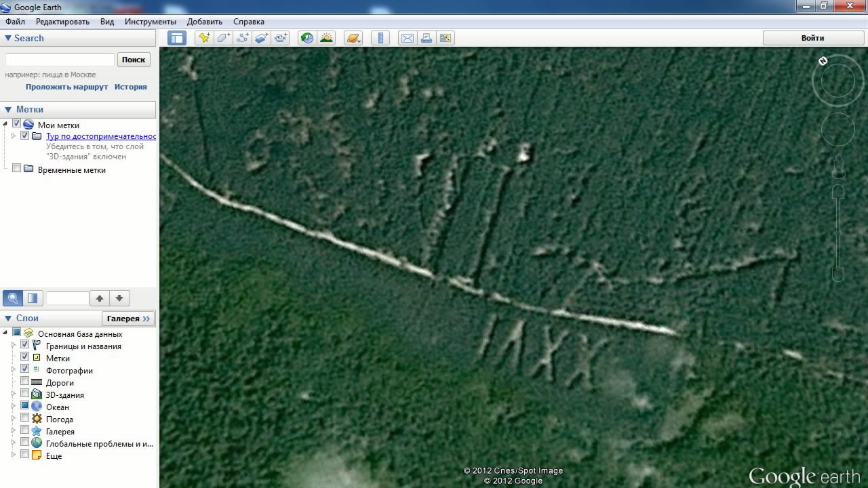868x488 pixels.
Task: Expand the Океан layer node
Action: pyautogui.click(x=14, y=407)
